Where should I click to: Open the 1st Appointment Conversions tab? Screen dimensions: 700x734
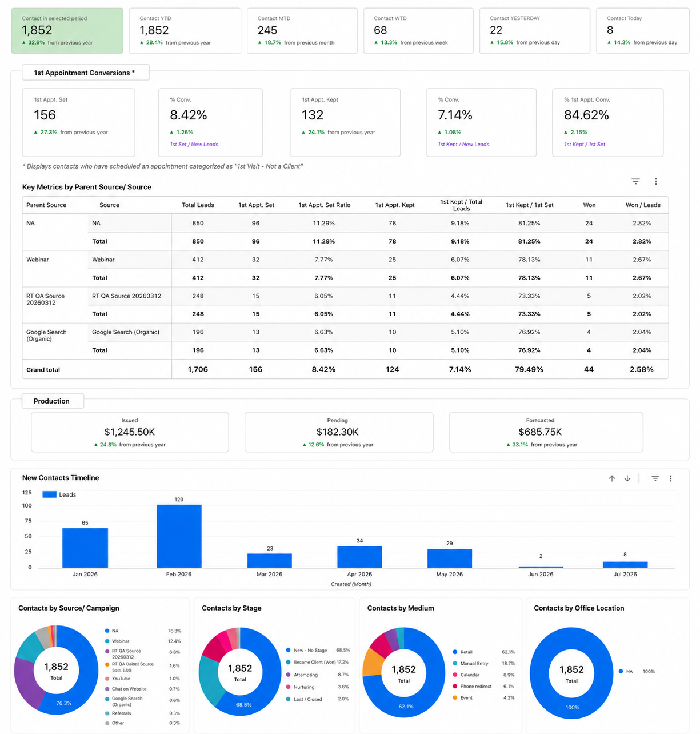[86, 73]
